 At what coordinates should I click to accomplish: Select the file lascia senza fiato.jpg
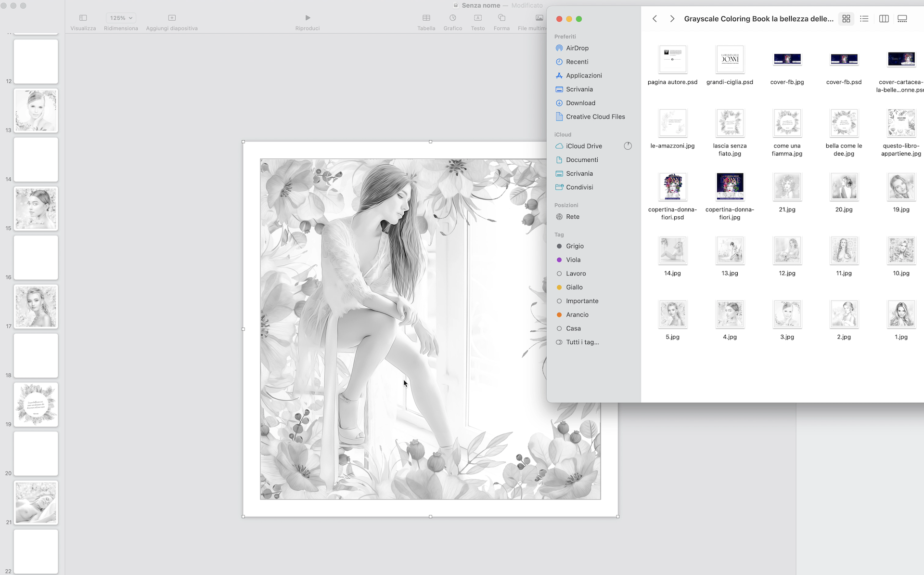[730, 123]
